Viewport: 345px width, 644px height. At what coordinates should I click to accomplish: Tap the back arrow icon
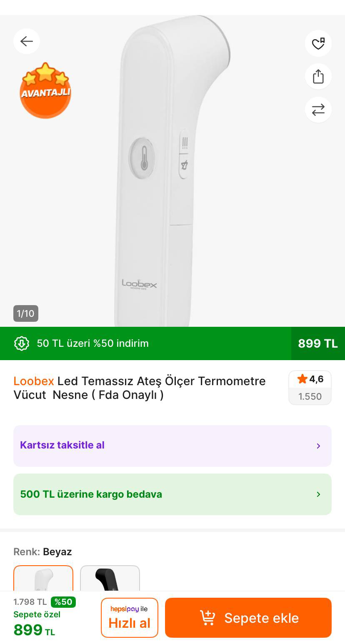pyautogui.click(x=27, y=41)
